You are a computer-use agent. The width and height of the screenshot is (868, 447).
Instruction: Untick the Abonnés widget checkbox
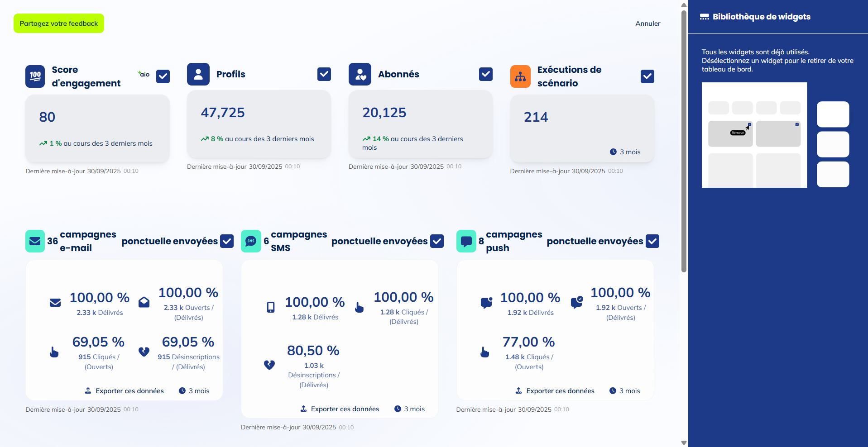pos(486,74)
